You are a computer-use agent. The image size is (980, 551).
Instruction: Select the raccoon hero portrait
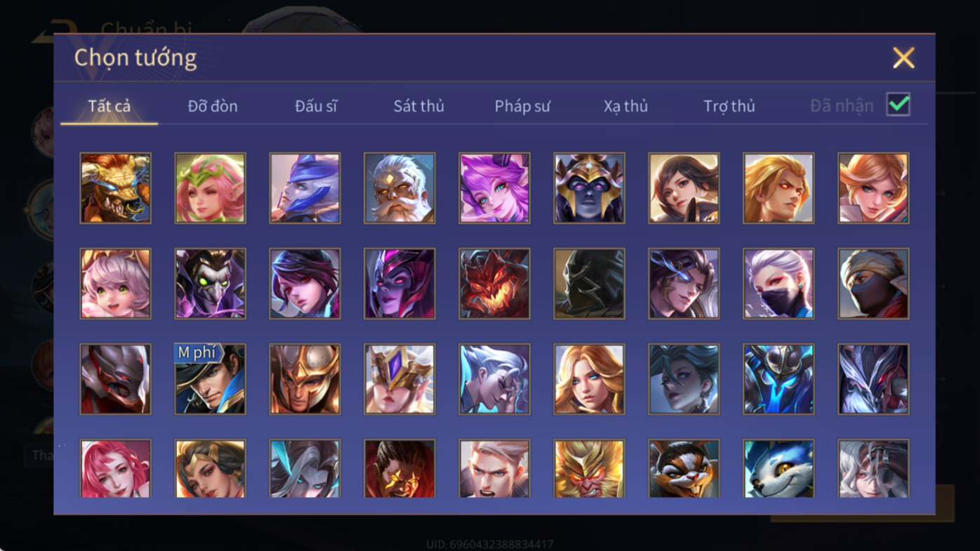[684, 469]
